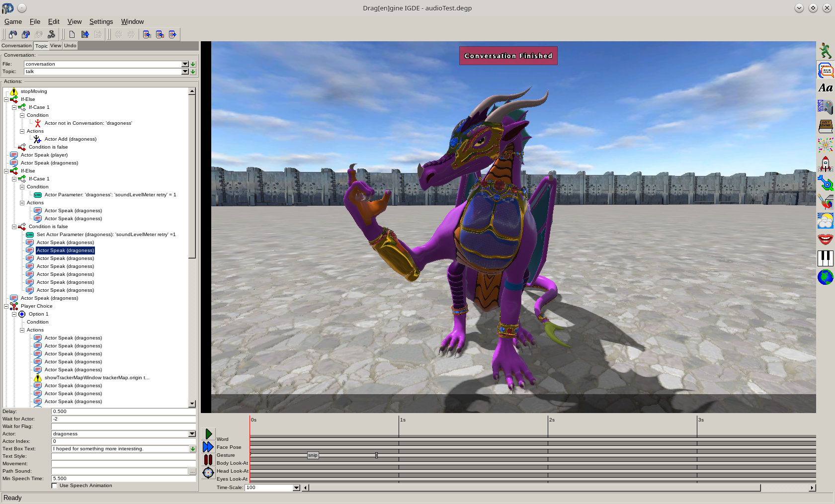Viewport: 835px width, 504px height.
Task: Open the Actor 'dragoness' dropdown
Action: pos(192,434)
